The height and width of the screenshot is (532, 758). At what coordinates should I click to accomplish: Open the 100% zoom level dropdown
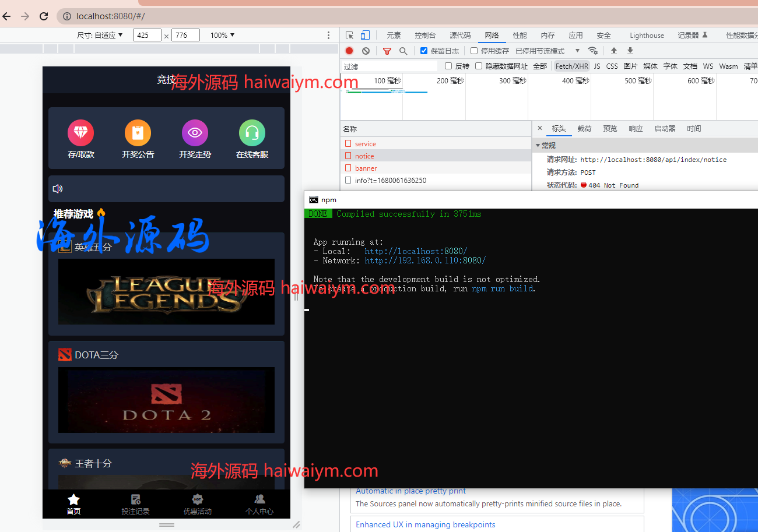tap(222, 36)
